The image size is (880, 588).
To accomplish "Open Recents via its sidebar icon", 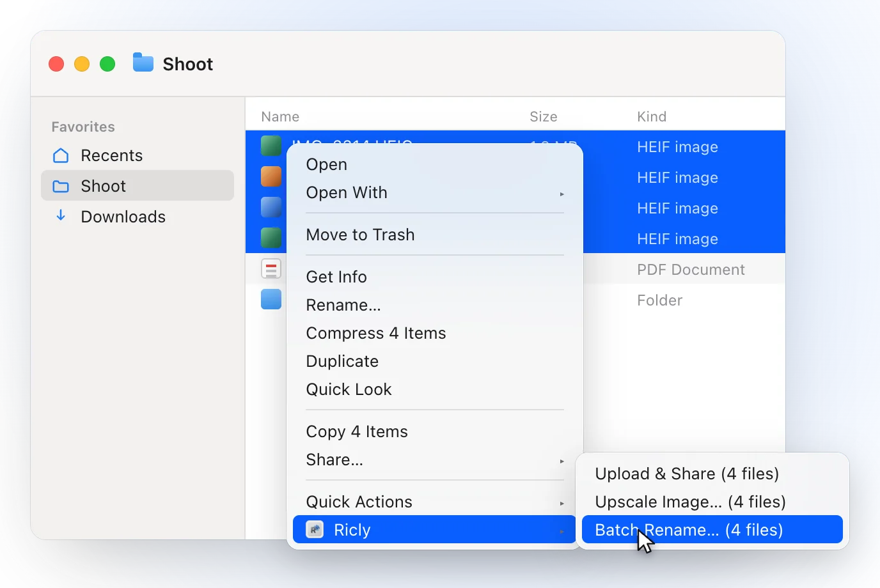I will pos(61,155).
